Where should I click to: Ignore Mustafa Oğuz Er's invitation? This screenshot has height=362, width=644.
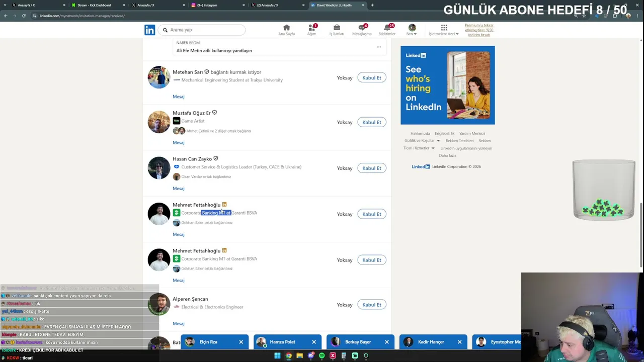(345, 122)
